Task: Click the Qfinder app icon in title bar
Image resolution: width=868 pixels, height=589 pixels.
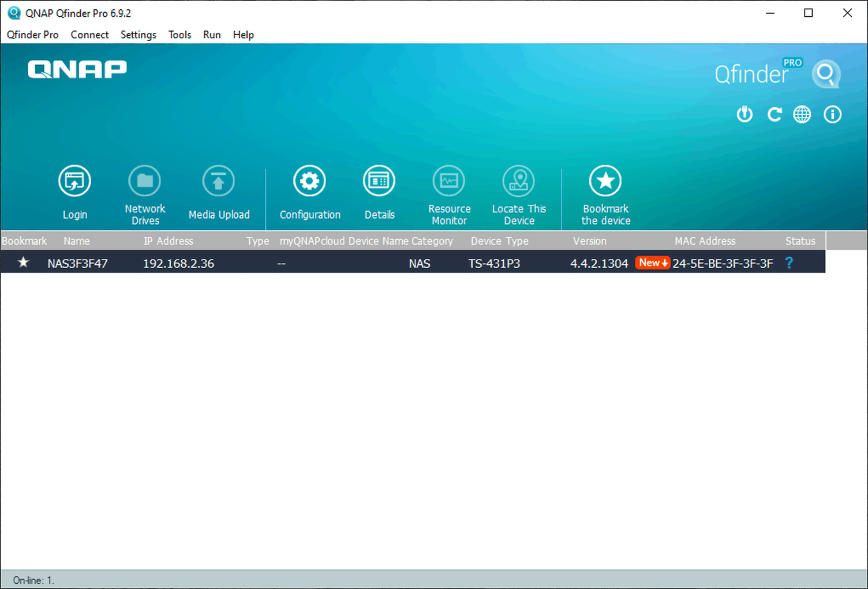Action: tap(14, 13)
